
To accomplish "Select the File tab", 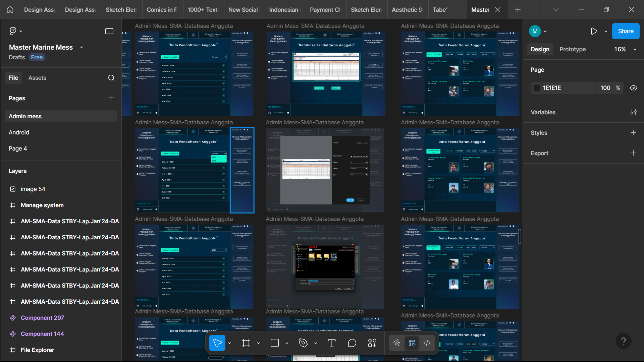I will point(13,78).
